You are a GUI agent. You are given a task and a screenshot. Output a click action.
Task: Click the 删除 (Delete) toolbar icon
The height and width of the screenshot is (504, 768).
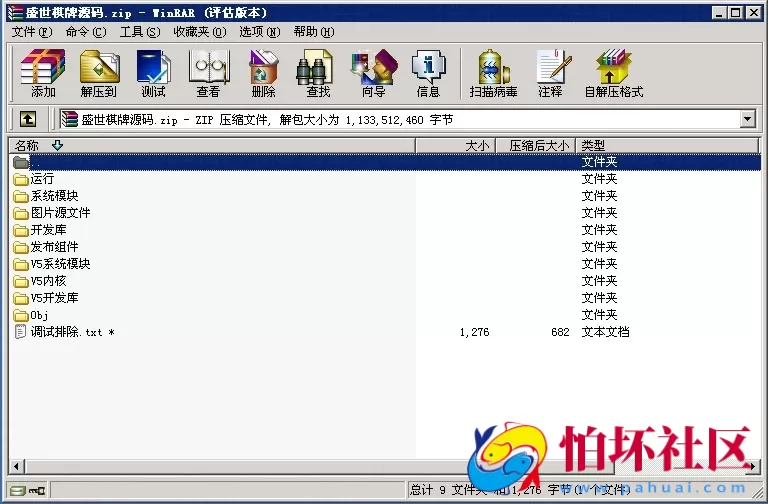pyautogui.click(x=264, y=73)
